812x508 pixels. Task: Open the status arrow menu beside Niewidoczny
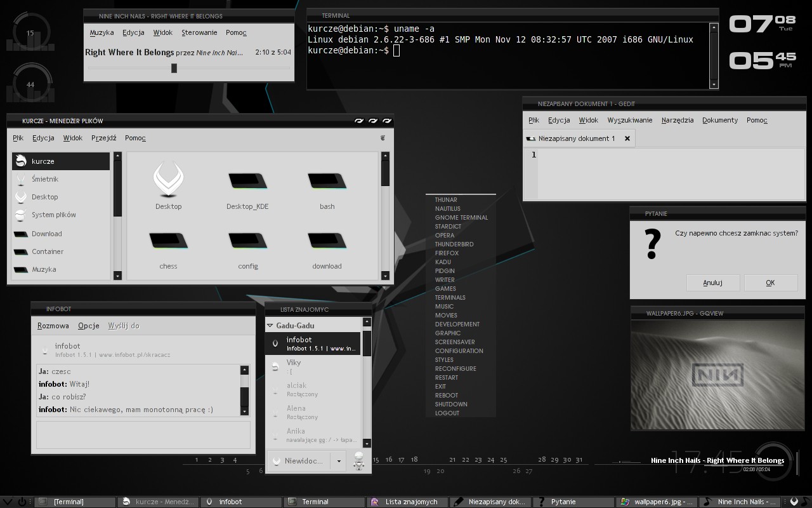pyautogui.click(x=339, y=461)
